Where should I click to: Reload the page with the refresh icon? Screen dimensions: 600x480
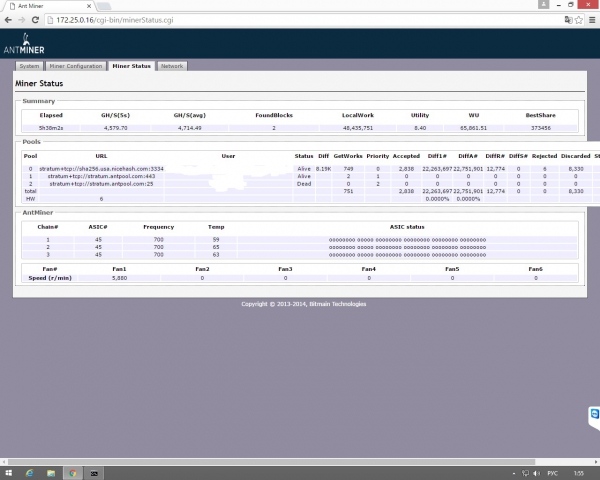[35, 20]
